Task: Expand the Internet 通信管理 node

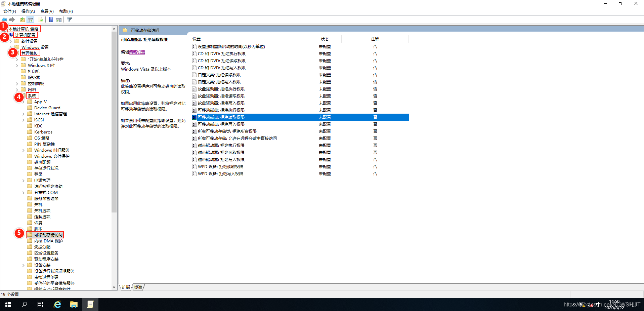Action: (24, 114)
